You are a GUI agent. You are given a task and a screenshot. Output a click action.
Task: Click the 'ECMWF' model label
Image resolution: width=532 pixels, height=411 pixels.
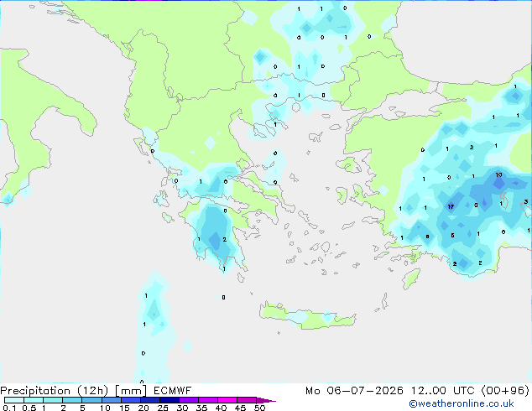pyautogui.click(x=172, y=391)
